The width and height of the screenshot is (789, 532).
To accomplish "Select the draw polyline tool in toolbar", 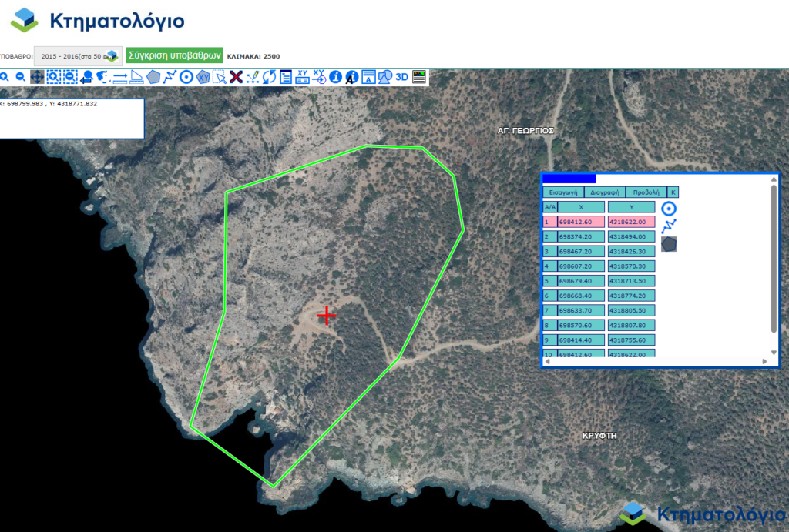I will coord(170,77).
